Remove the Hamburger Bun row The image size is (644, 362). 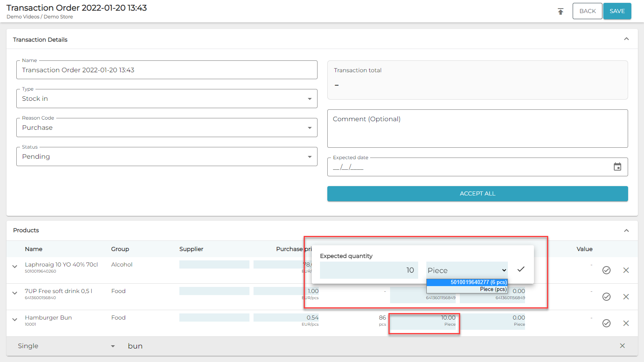626,323
